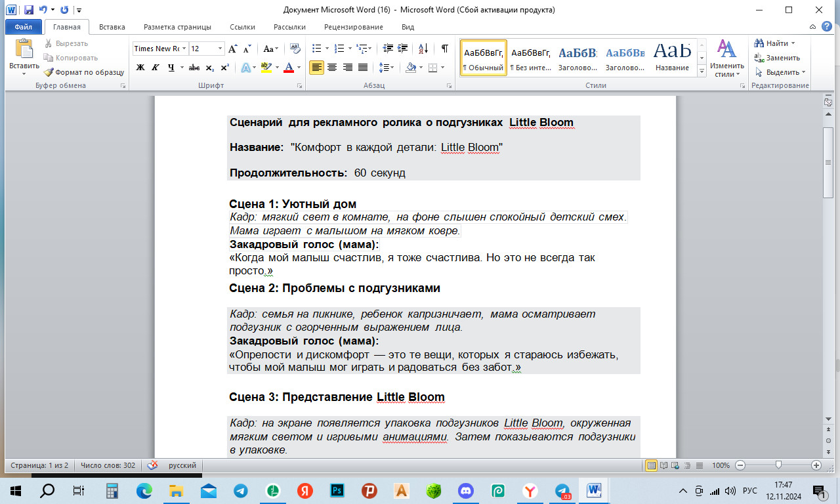Open the Выделить dropdown

[780, 72]
